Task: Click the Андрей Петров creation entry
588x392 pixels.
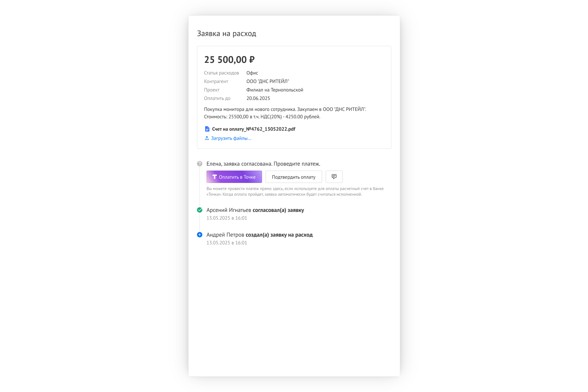Action: pos(259,235)
